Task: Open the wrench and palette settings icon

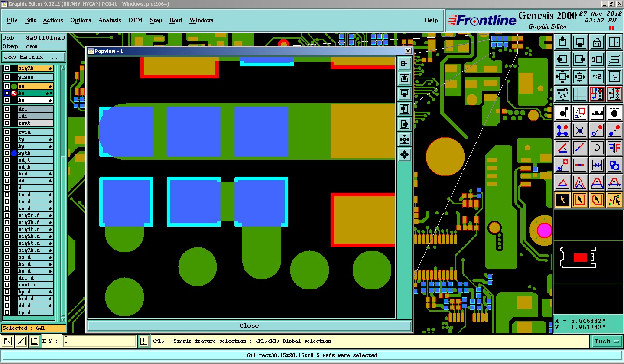Action: [562, 94]
